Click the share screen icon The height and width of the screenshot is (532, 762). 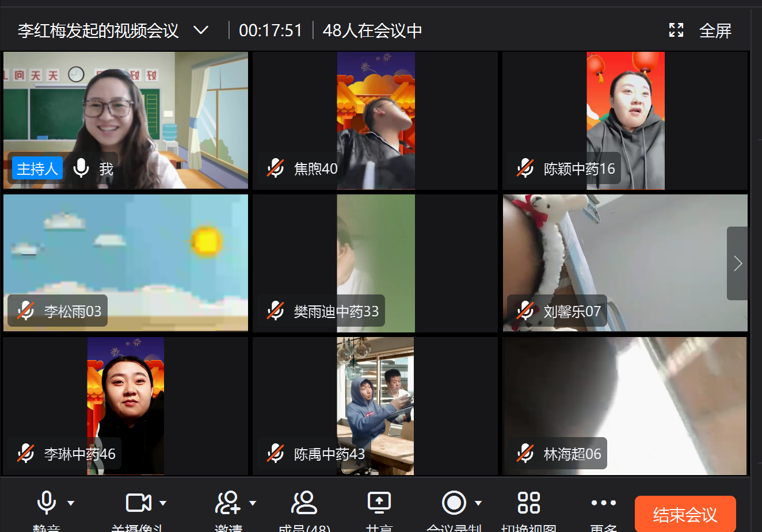(x=379, y=503)
